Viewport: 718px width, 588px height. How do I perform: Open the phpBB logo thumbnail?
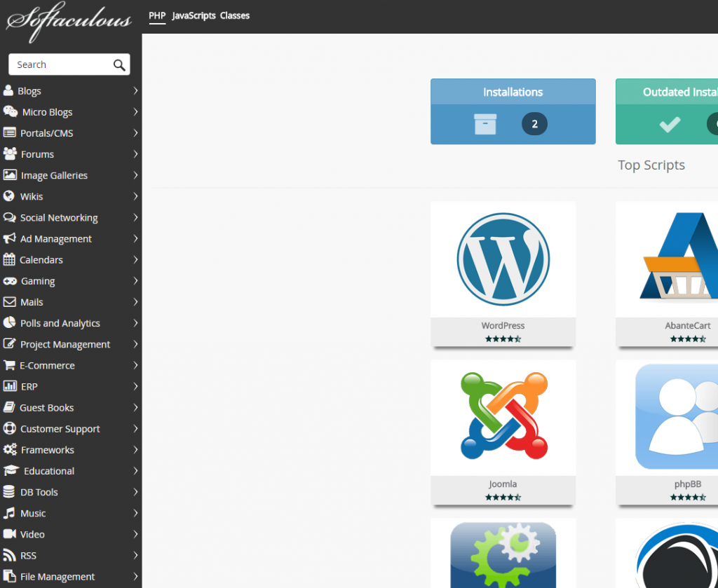677,417
